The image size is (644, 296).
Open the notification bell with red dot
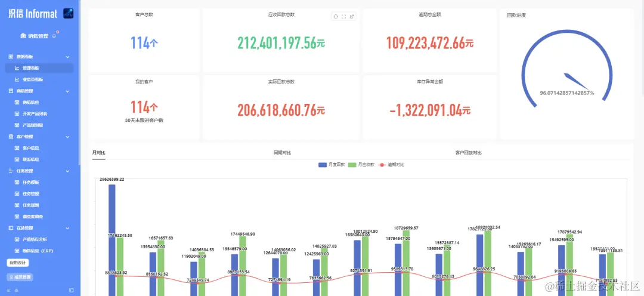[54, 36]
